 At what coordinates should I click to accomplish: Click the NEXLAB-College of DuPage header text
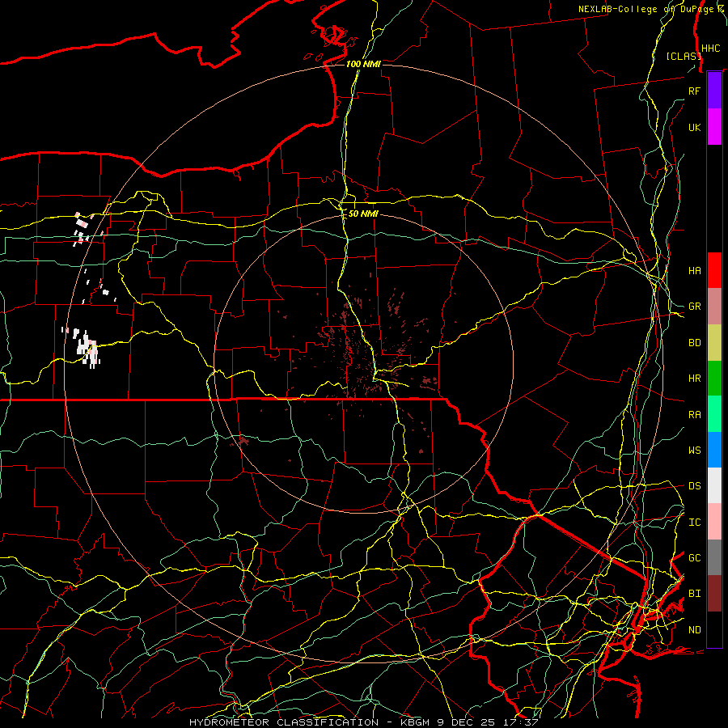coord(652,9)
